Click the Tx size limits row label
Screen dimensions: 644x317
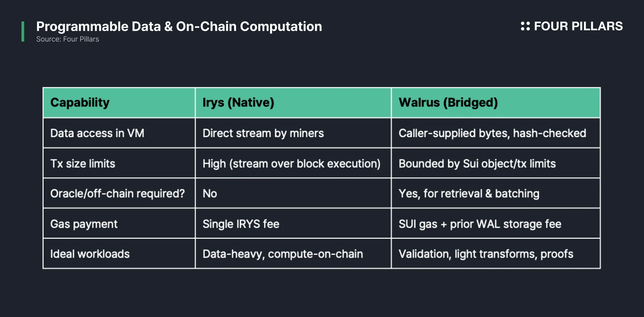[x=119, y=163]
